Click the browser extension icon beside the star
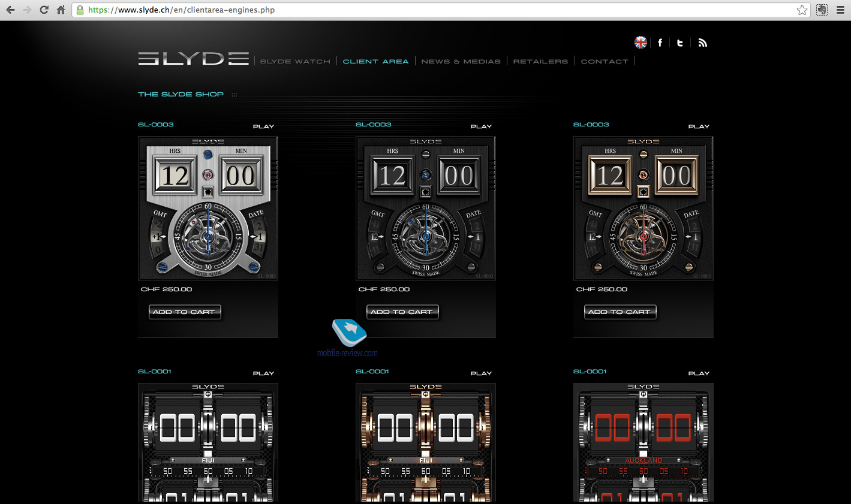 click(822, 10)
